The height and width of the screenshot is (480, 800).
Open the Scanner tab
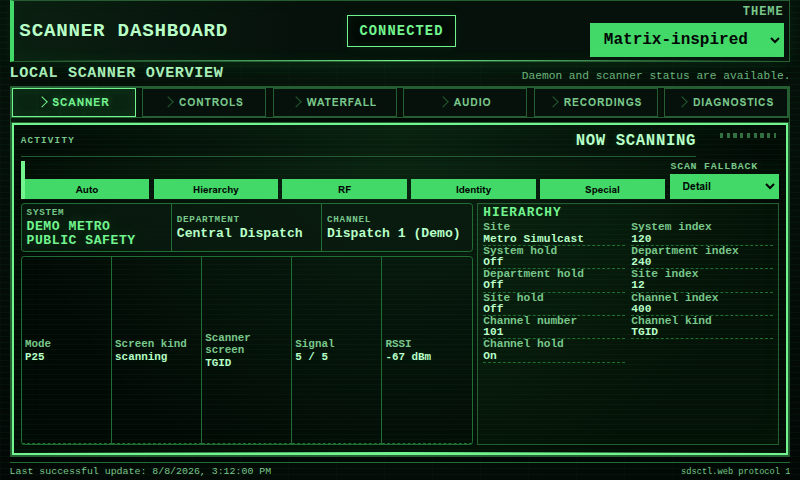point(74,102)
